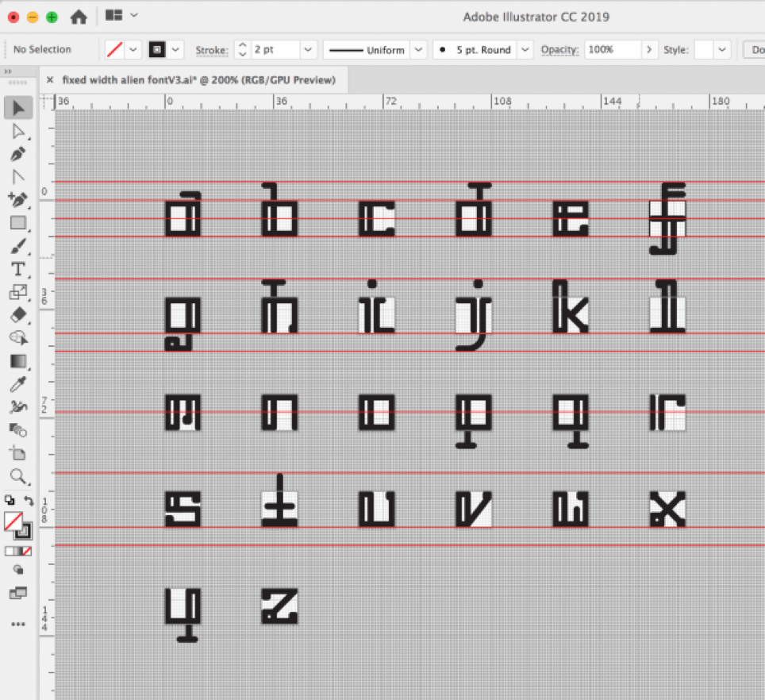Expand the Uniform width profile dropdown
The height and width of the screenshot is (700, 765).
click(418, 49)
